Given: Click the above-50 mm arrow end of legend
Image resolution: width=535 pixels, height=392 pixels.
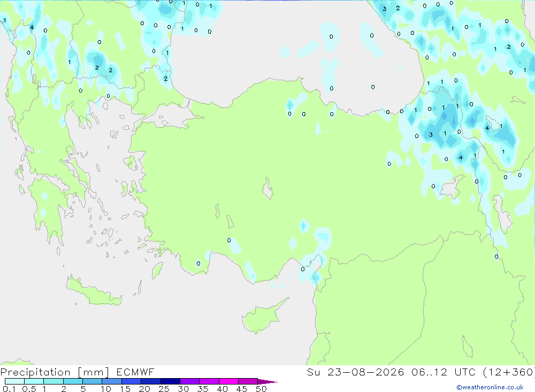Looking at the screenshot, I should (267, 382).
